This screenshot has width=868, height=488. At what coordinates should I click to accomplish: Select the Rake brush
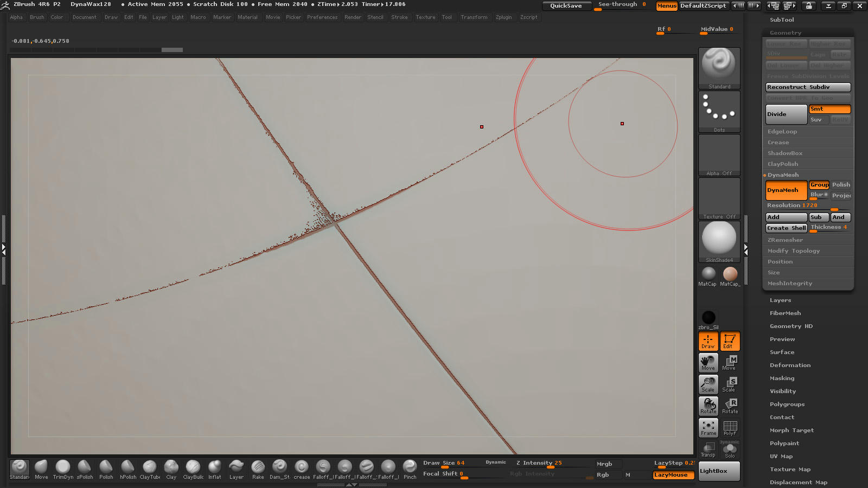coord(258,470)
